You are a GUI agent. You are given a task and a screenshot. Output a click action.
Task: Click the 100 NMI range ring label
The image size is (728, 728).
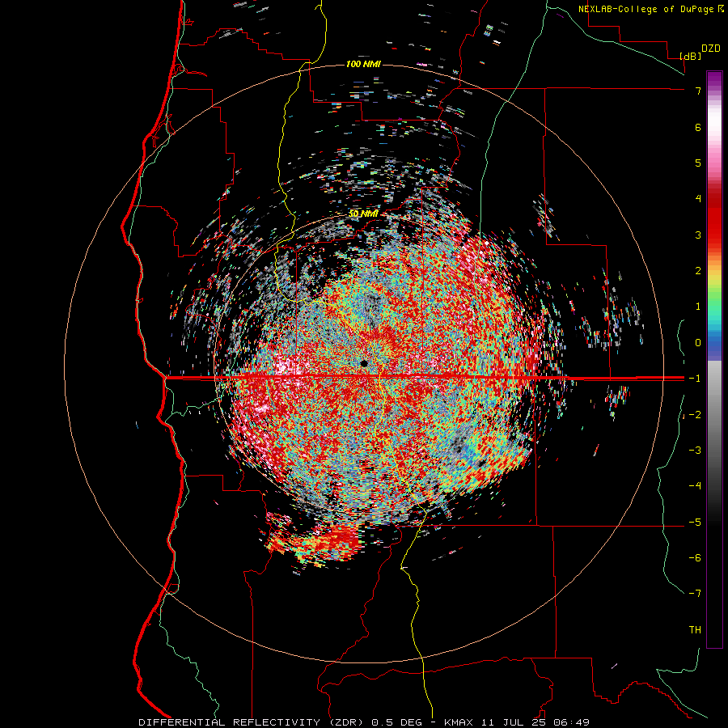[x=363, y=64]
